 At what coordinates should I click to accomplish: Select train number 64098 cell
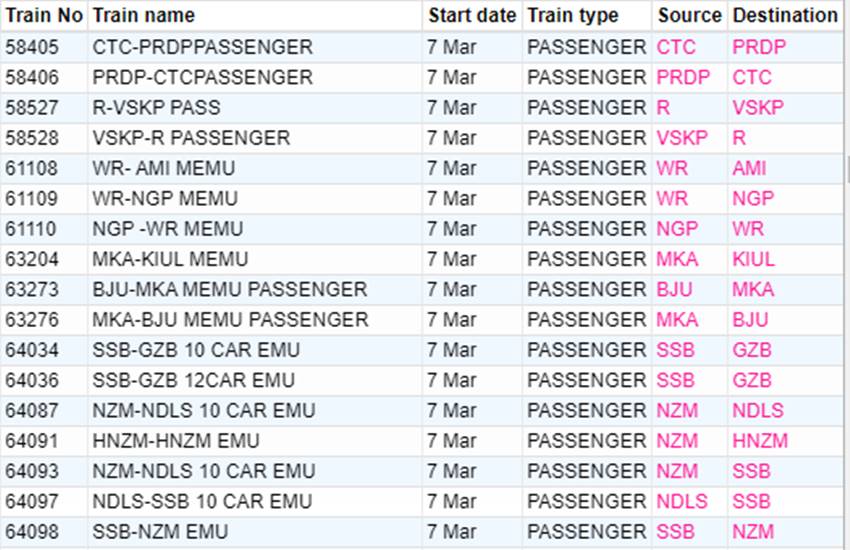tap(32, 532)
